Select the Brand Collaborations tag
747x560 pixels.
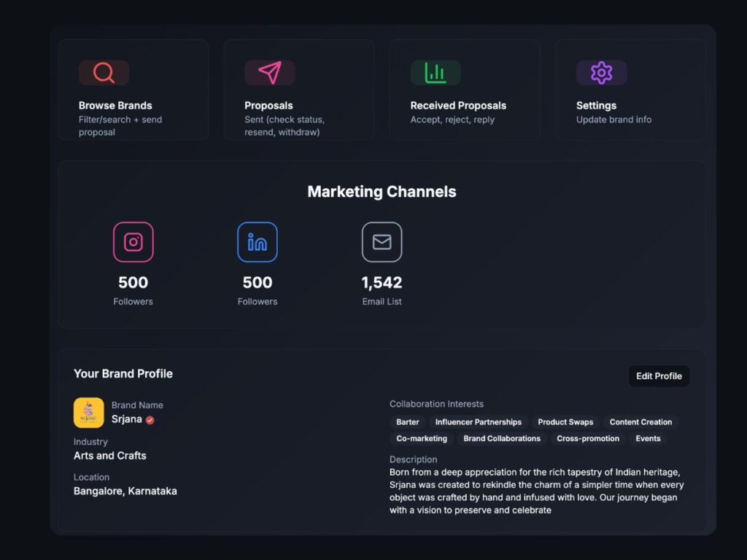(502, 439)
